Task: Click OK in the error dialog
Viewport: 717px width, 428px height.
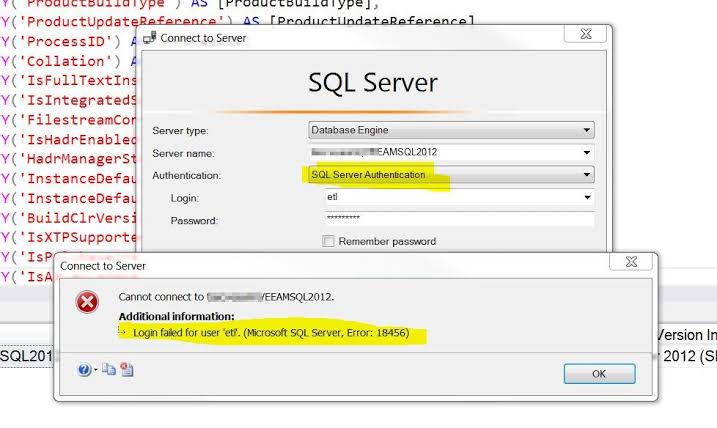Action: tap(599, 374)
